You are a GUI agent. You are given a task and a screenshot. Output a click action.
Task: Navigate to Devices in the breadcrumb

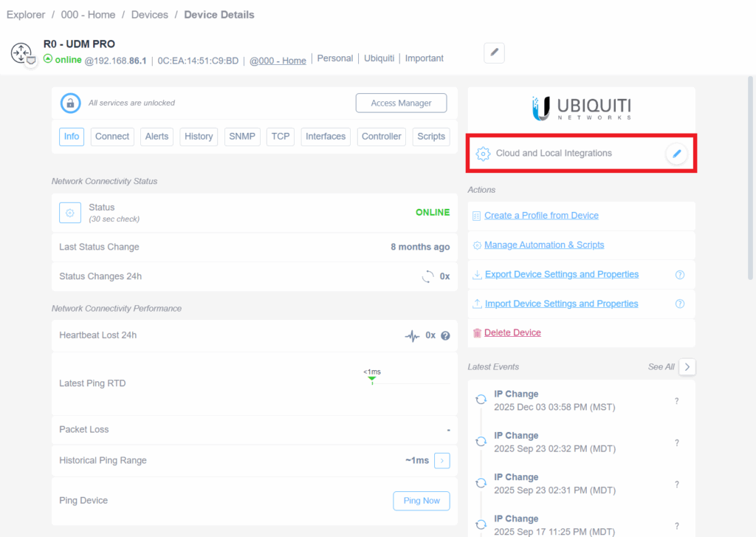tap(150, 15)
